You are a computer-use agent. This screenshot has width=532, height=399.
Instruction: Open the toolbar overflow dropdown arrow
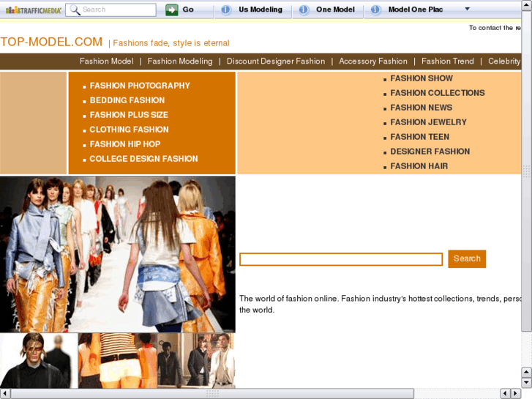[x=467, y=10]
